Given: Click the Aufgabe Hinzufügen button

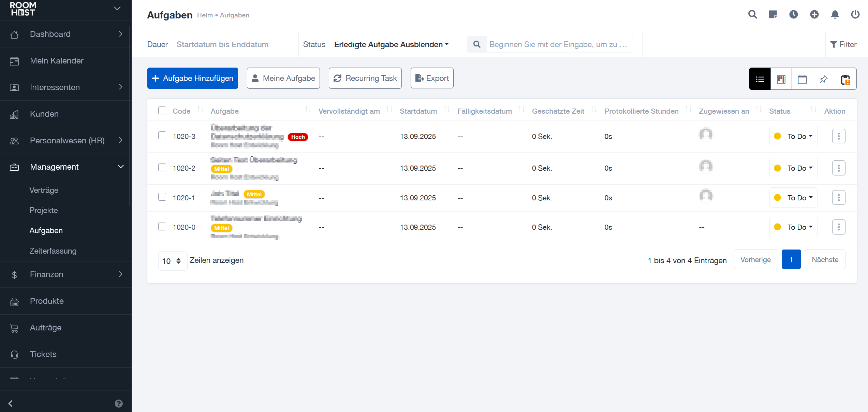Looking at the screenshot, I should (x=192, y=78).
